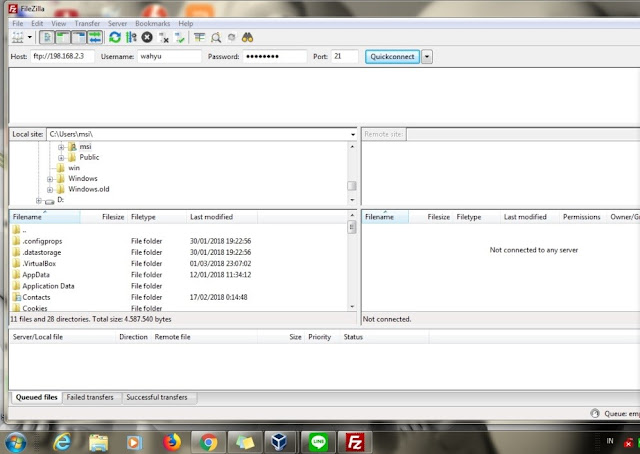Disconnect from current server icon
This screenshot has height=454, width=640.
[x=164, y=38]
